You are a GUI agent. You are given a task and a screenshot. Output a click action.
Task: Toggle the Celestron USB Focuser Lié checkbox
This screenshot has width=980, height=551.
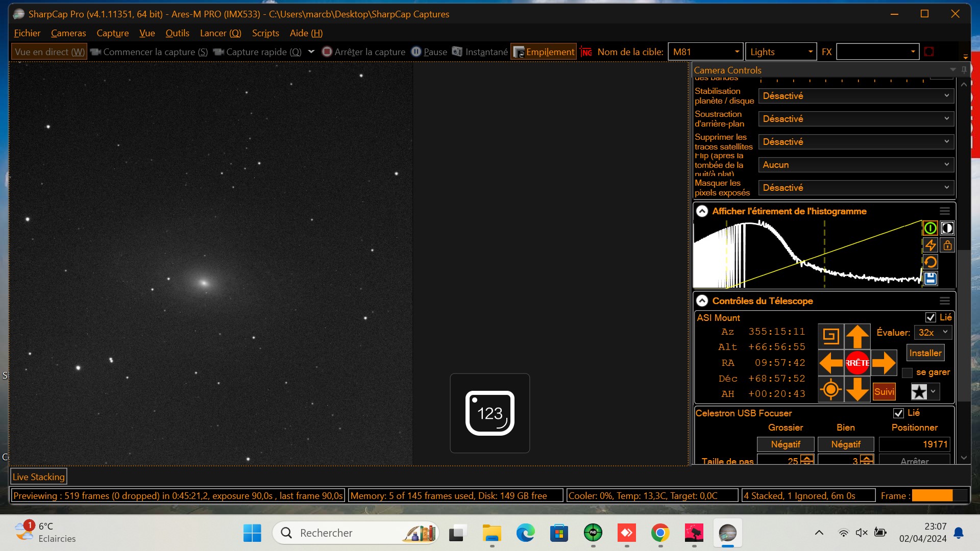coord(898,413)
